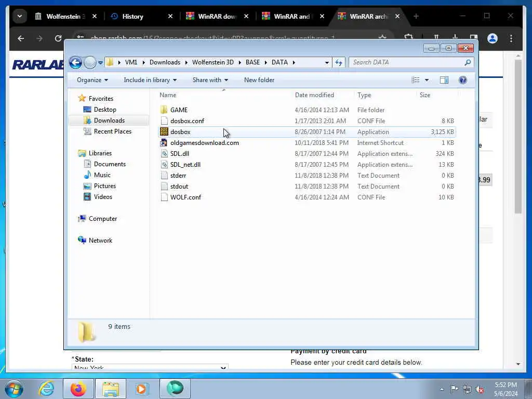Close the History browser tab
This screenshot has height=399, width=532.
[x=170, y=16]
